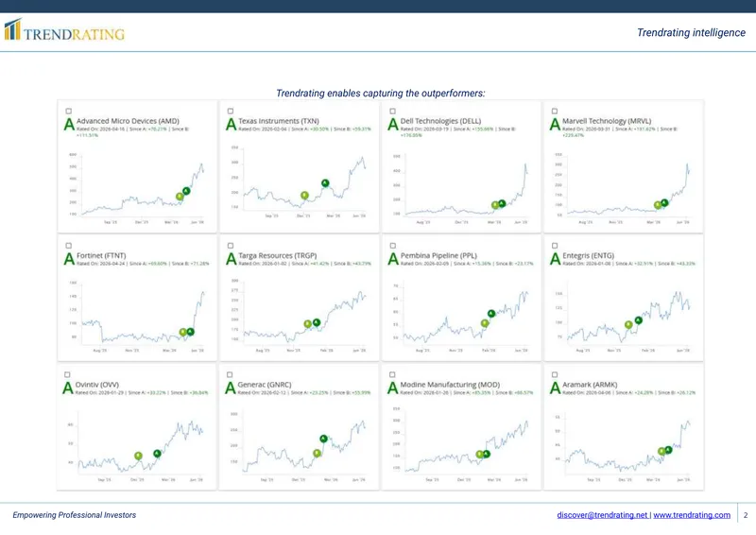Click light green B marker on Pembina chart
The height and width of the screenshot is (535, 756).
click(485, 323)
